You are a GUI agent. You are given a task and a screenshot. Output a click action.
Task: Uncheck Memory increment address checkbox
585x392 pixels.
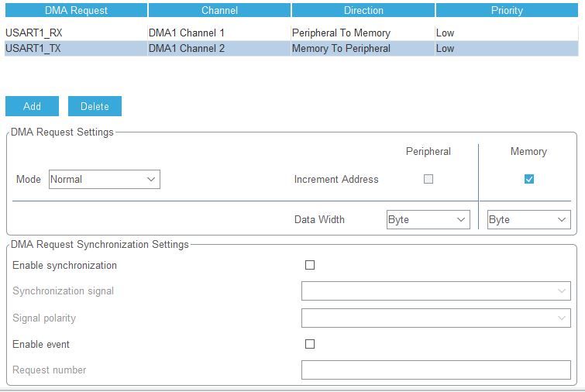click(529, 179)
